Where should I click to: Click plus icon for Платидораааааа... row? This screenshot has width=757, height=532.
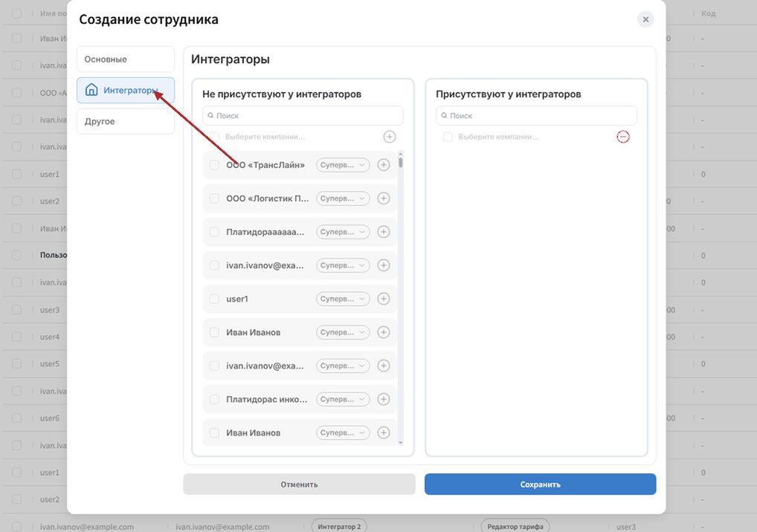point(383,232)
